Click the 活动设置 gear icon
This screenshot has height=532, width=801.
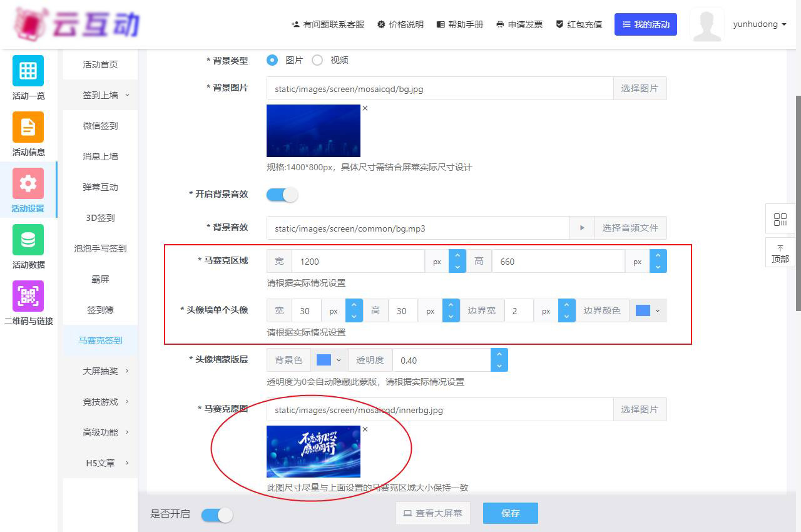(28, 183)
